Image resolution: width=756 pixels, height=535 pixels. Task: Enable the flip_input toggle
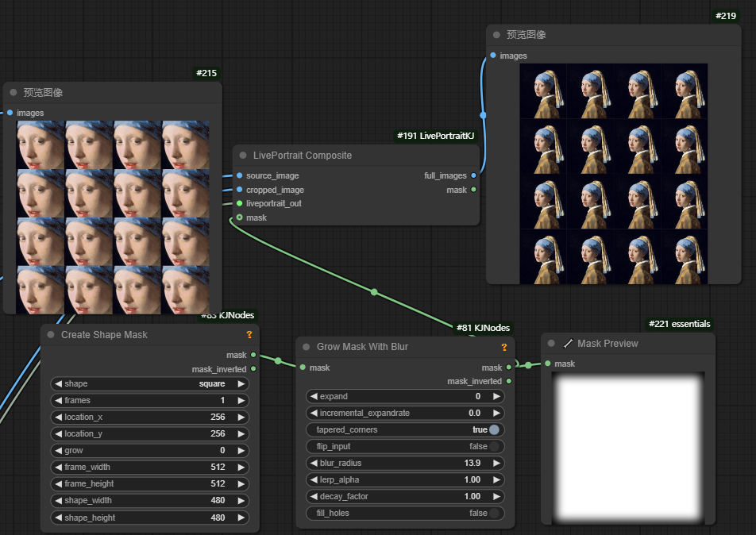(494, 446)
